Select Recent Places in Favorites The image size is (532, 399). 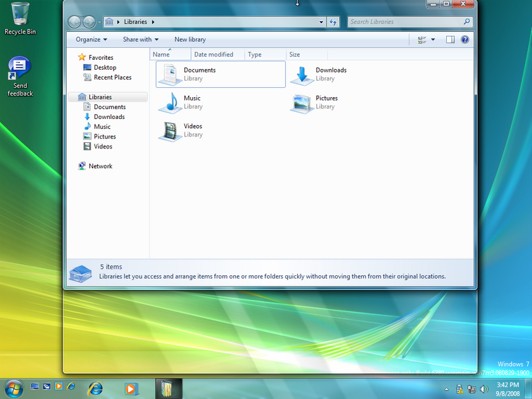pos(112,77)
